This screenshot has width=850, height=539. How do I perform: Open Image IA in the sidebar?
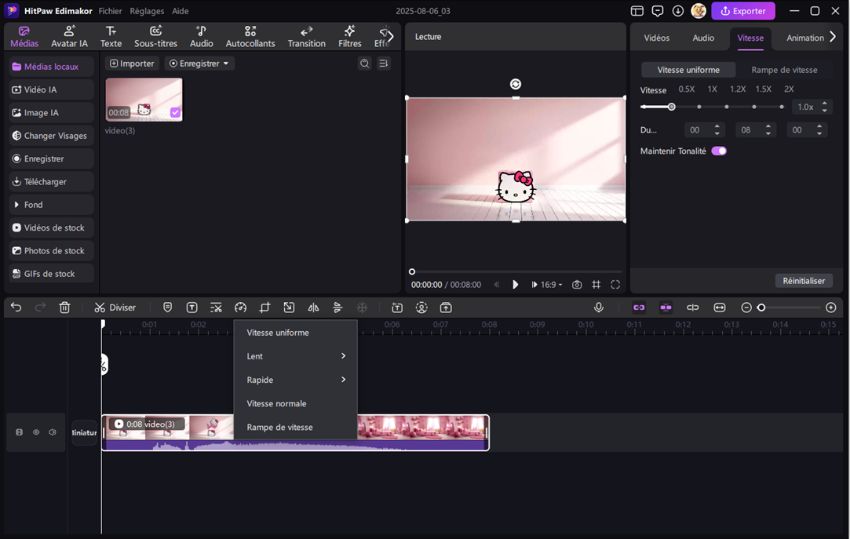point(51,113)
